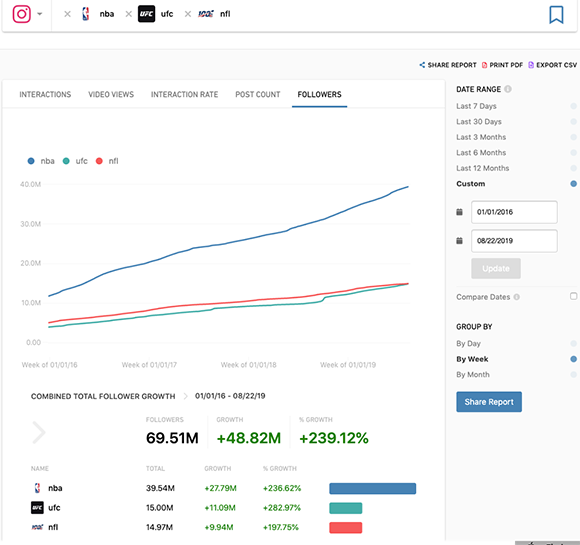580x545 pixels.
Task: Click the teal ufc growth bar
Action: (345, 508)
